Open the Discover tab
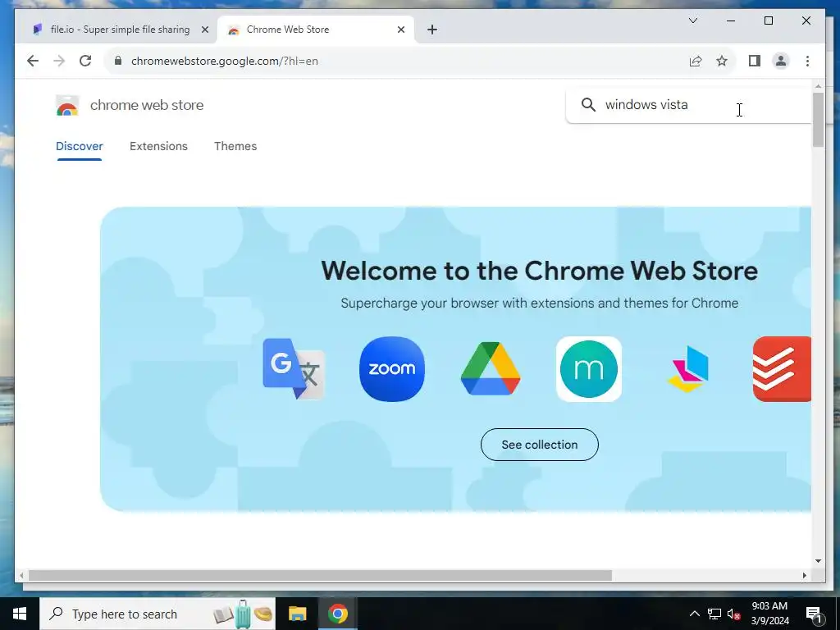Image resolution: width=840 pixels, height=630 pixels. coord(80,146)
